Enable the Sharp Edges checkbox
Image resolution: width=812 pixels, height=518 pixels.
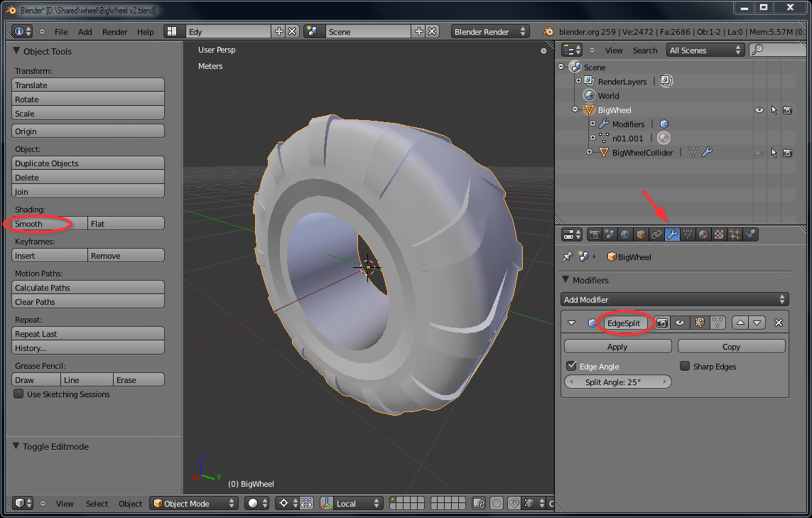pyautogui.click(x=685, y=366)
